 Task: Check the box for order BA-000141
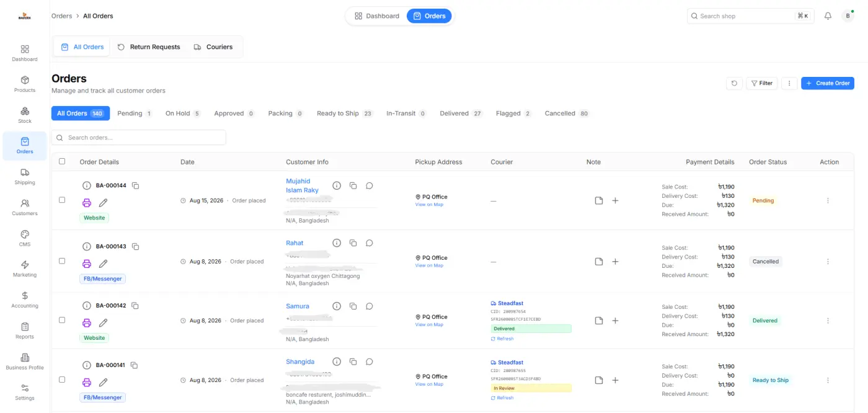coord(62,380)
